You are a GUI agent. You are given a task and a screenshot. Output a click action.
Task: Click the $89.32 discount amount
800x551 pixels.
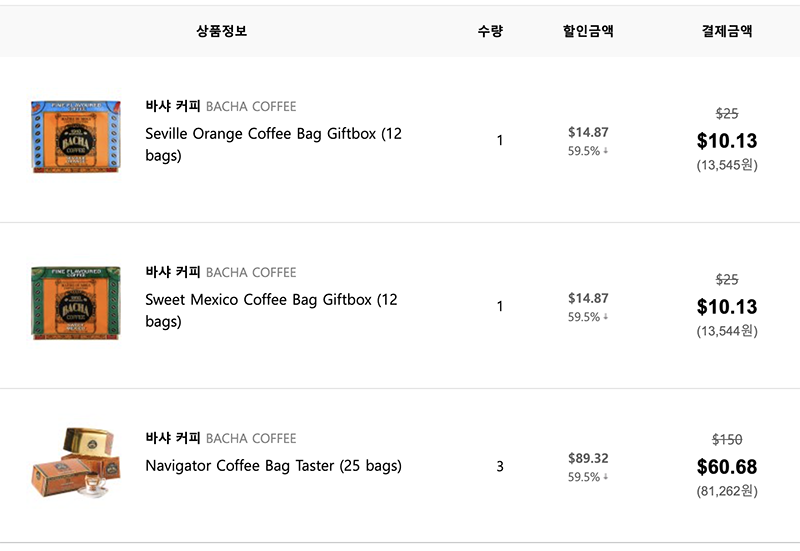(588, 458)
